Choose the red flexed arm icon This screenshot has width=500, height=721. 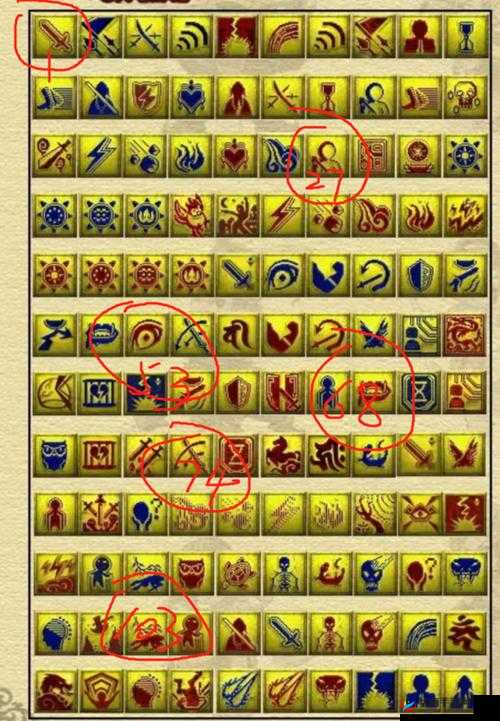[283, 335]
